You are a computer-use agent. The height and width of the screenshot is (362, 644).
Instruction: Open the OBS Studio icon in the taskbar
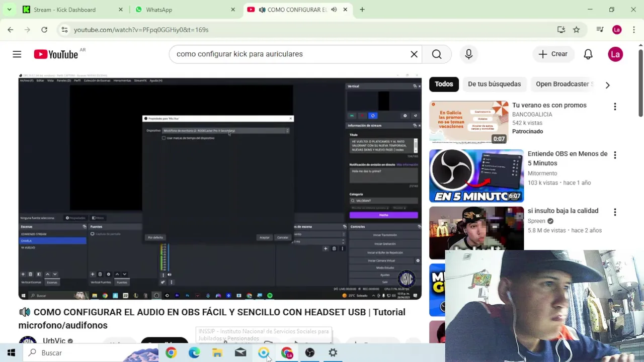(x=310, y=353)
